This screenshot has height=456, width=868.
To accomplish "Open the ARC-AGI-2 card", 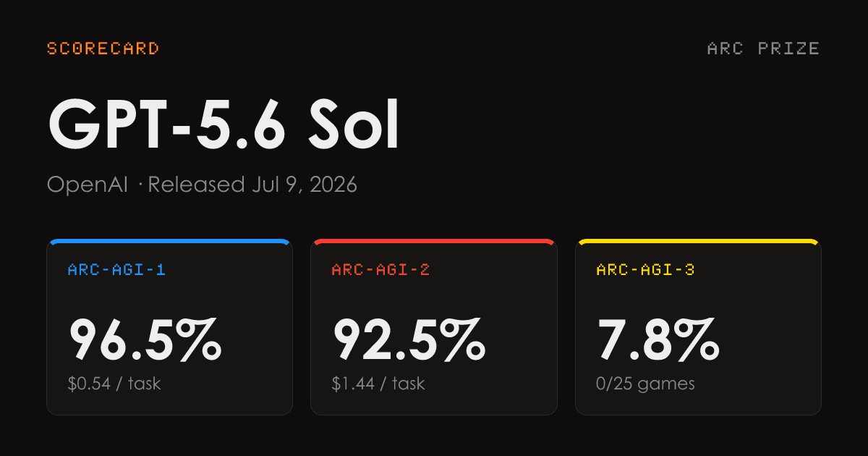I will coord(434,326).
